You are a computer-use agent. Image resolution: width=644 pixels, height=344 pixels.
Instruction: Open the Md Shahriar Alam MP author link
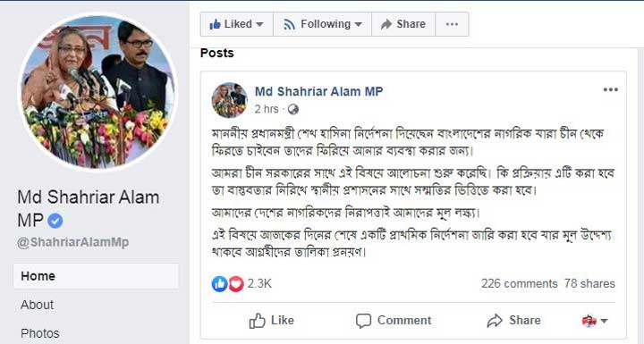[318, 91]
